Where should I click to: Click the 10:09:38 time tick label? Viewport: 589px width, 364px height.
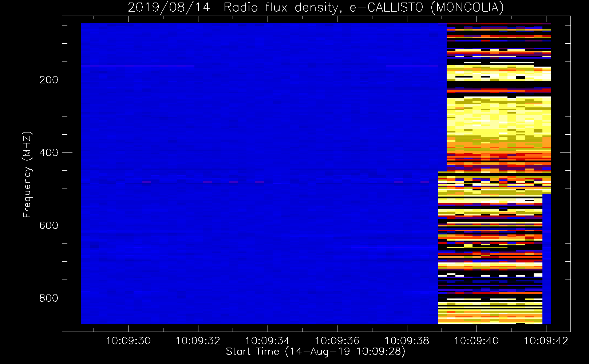407,341
